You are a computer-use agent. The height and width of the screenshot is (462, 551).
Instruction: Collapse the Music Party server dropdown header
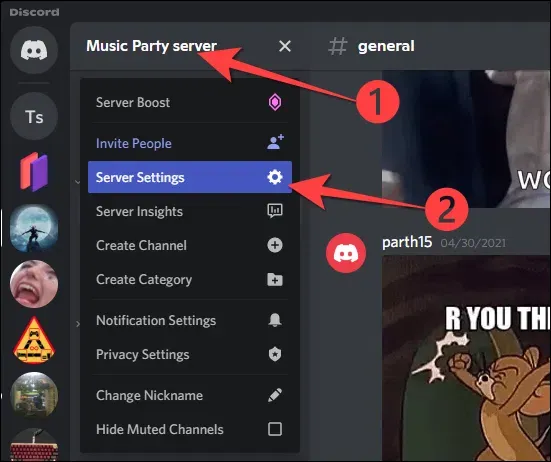click(x=190, y=46)
